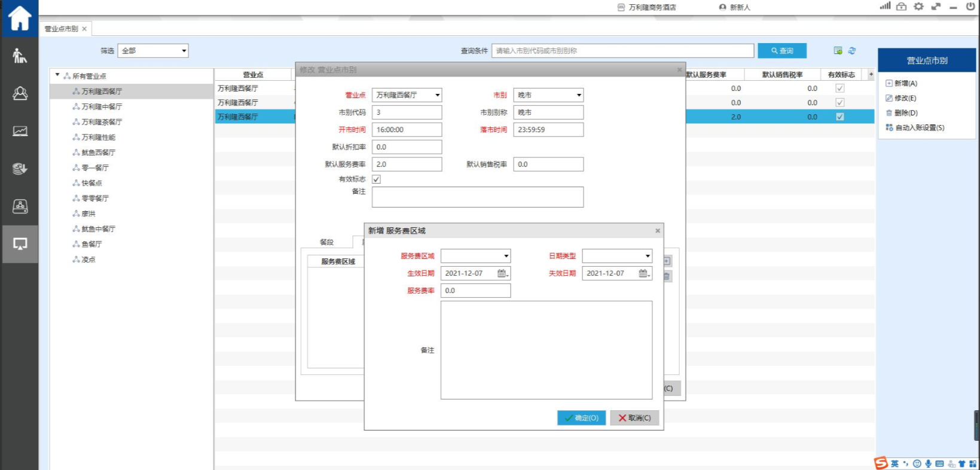Click the 取消(C) cancel button
Screen dimensions: 980x470
tap(634, 418)
